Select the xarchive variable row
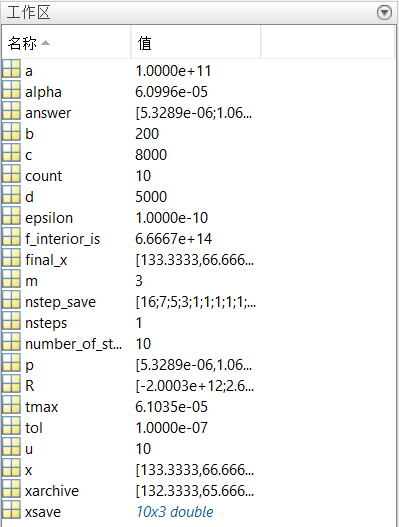 coord(198,491)
